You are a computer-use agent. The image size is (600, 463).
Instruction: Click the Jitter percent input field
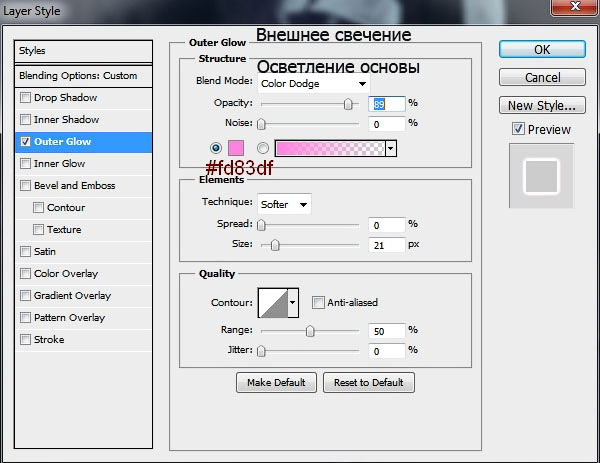(x=386, y=351)
